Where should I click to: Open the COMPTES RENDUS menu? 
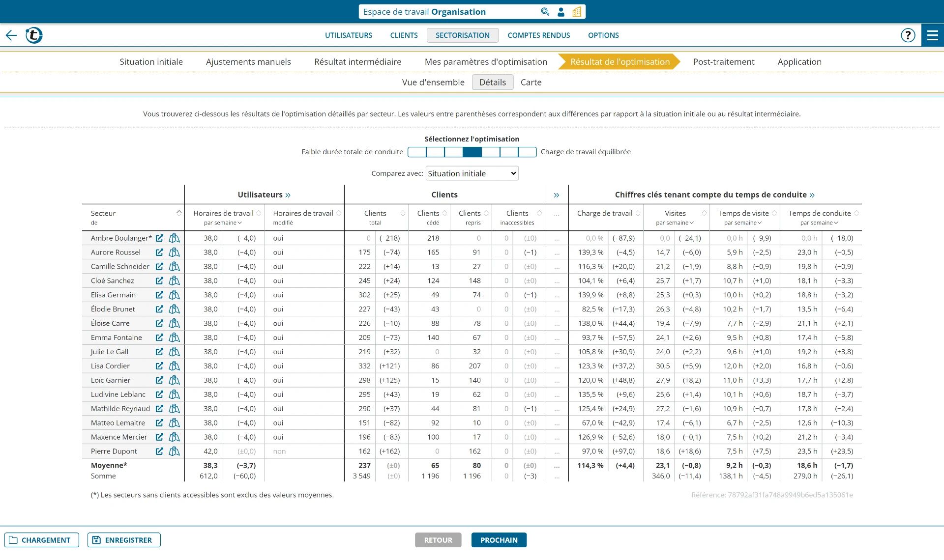[539, 35]
